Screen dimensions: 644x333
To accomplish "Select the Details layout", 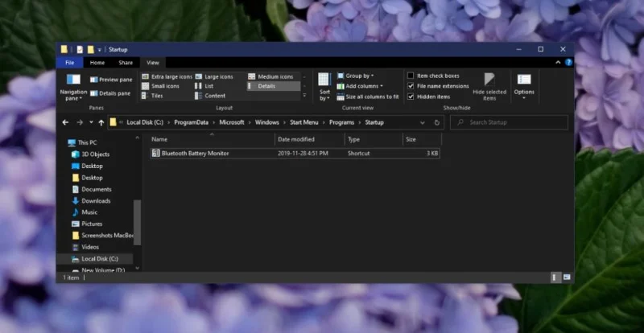I will pos(274,86).
